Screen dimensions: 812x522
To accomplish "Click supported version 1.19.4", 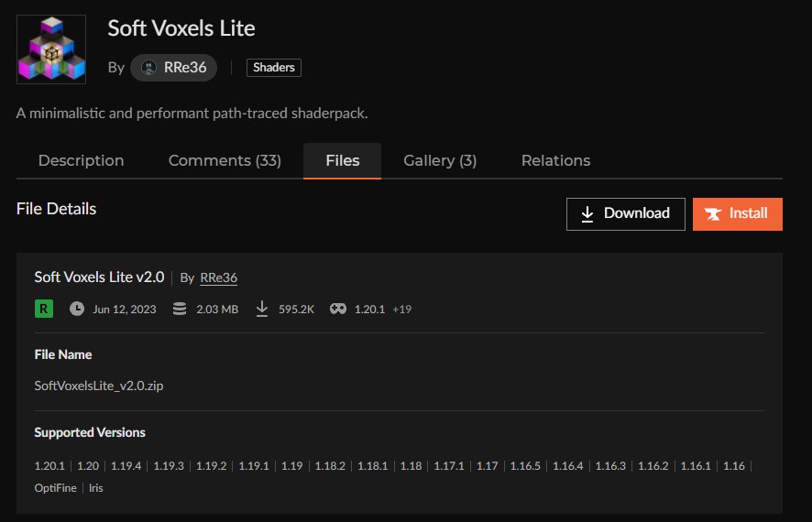I will pyautogui.click(x=126, y=466).
